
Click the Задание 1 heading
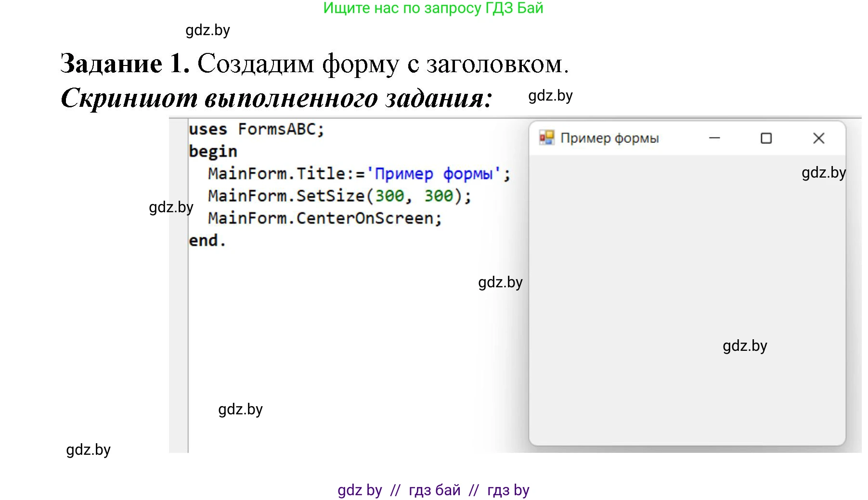(125, 64)
